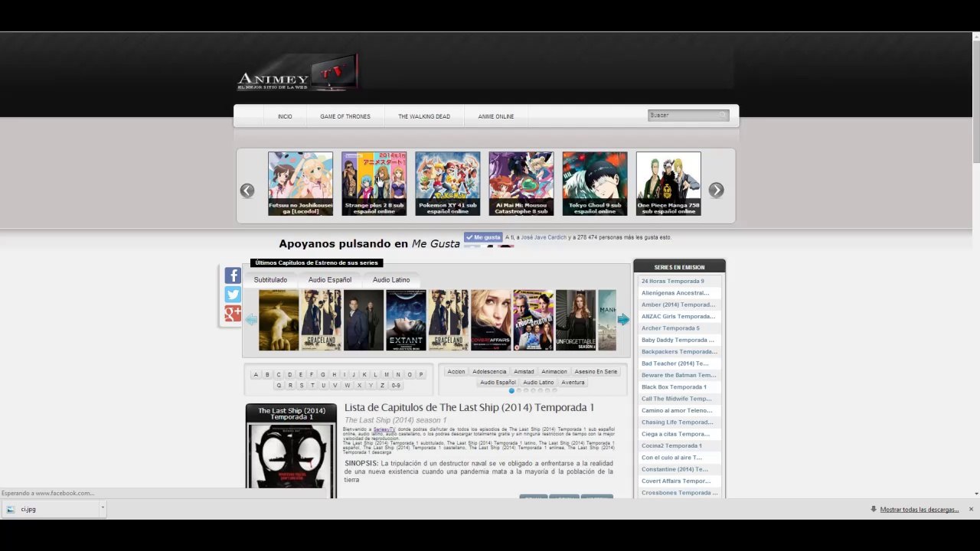This screenshot has width=980, height=551.
Task: Open the Covert Affairs series poster
Action: coord(491,320)
